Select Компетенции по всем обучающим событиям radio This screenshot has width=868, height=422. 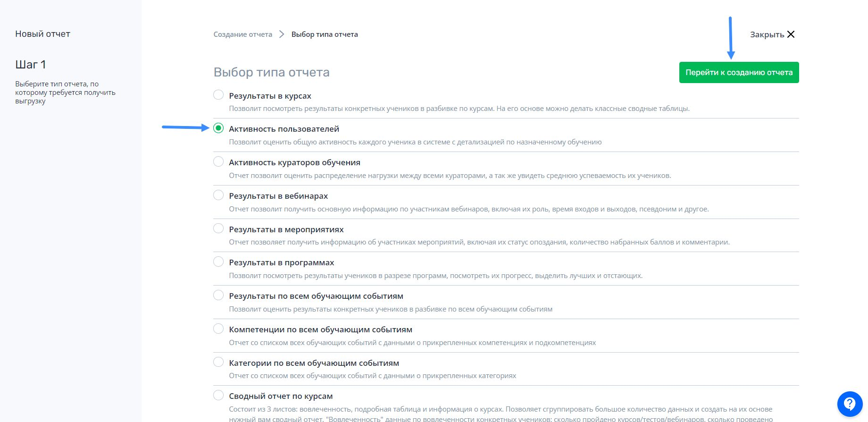(218, 329)
